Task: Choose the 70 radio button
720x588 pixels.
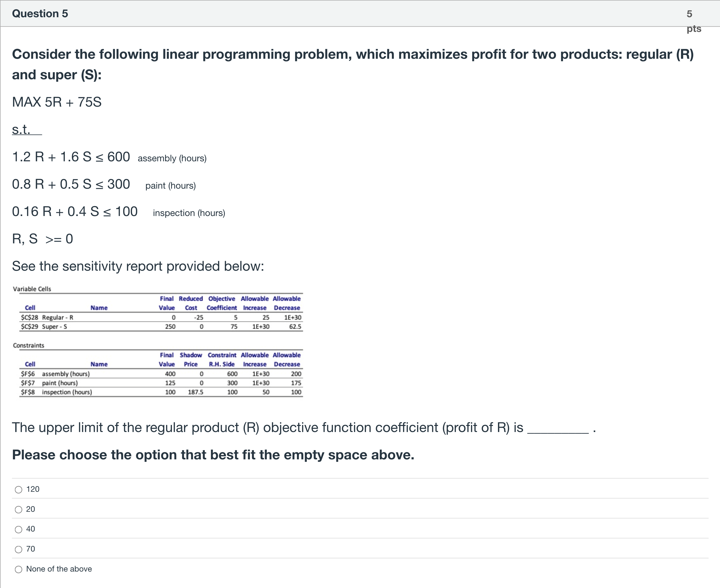Action: coord(19,550)
